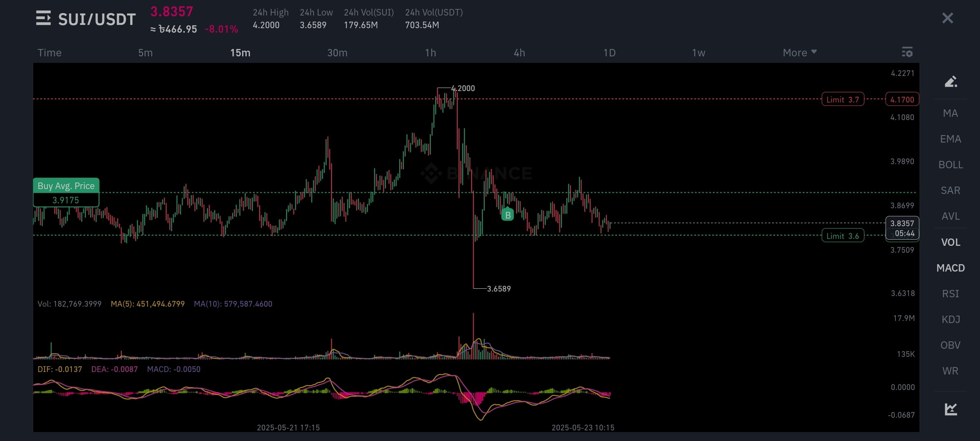Click the -8.01% change value
The height and width of the screenshot is (441, 980).
(221, 29)
